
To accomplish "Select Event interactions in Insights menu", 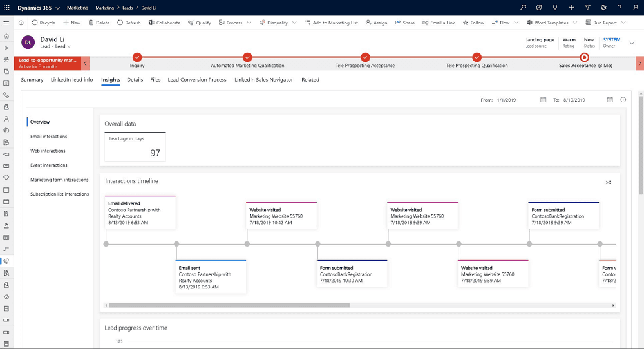I will pos(48,165).
